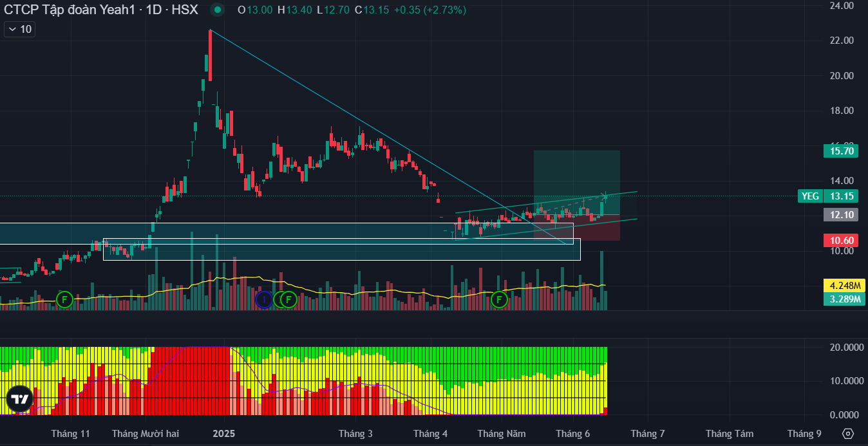Click the CTCP Tập đoàn Yeah1 symbol title

coord(101,10)
